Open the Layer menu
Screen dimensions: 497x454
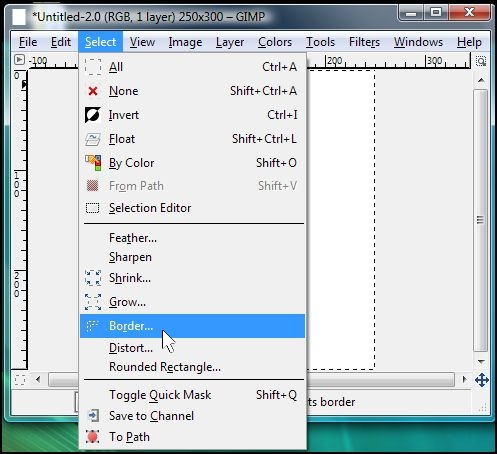(x=230, y=42)
